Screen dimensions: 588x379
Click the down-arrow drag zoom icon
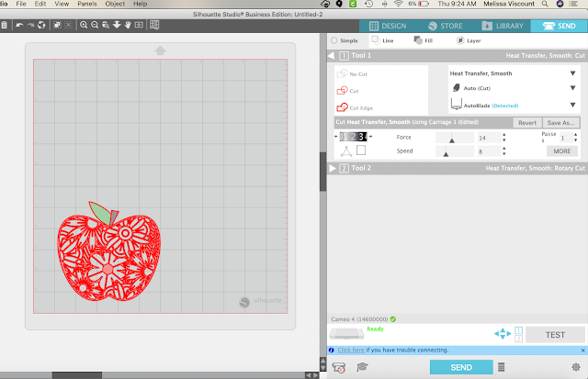coord(117,25)
